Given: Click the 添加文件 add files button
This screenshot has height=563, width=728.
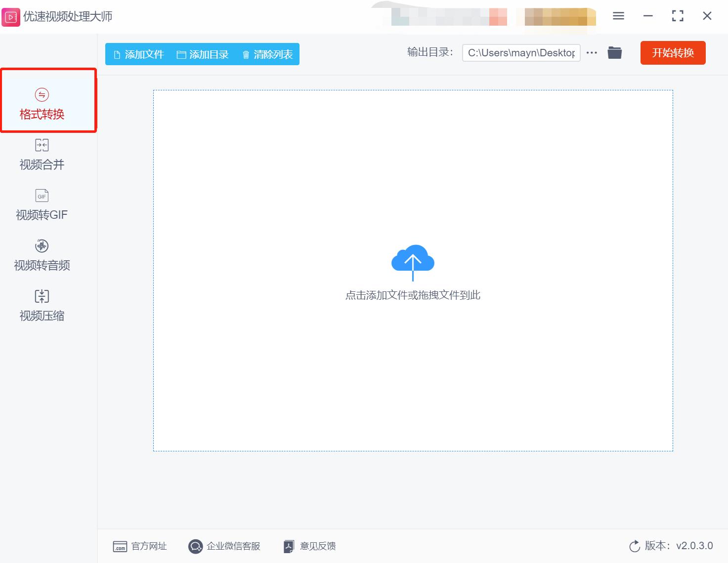Looking at the screenshot, I should [x=138, y=54].
